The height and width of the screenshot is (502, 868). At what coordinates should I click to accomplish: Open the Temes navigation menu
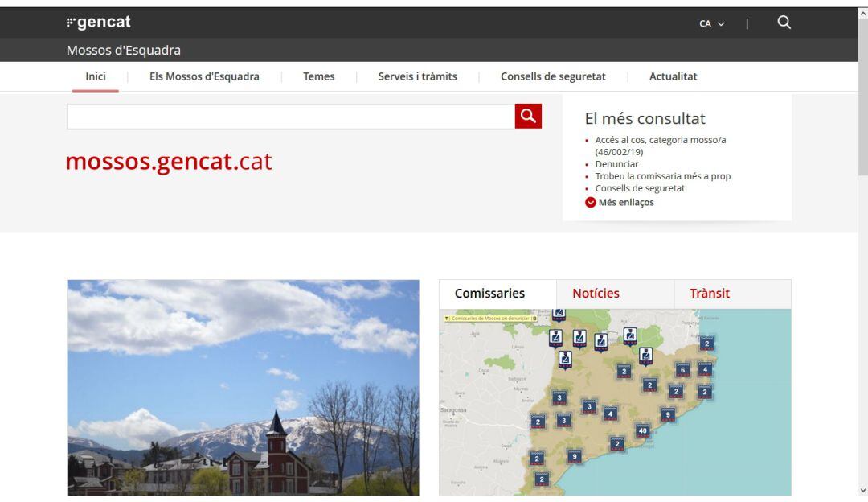point(318,76)
